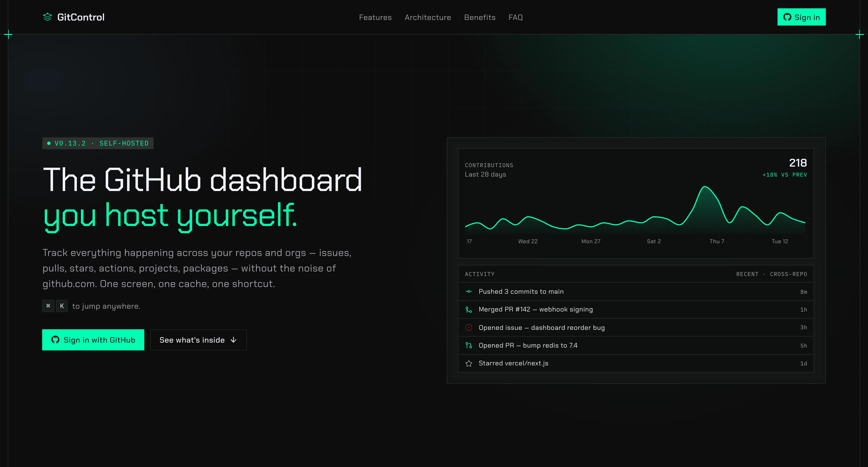Click the Last 28 days label
This screenshot has width=868, height=467.
coord(486,174)
